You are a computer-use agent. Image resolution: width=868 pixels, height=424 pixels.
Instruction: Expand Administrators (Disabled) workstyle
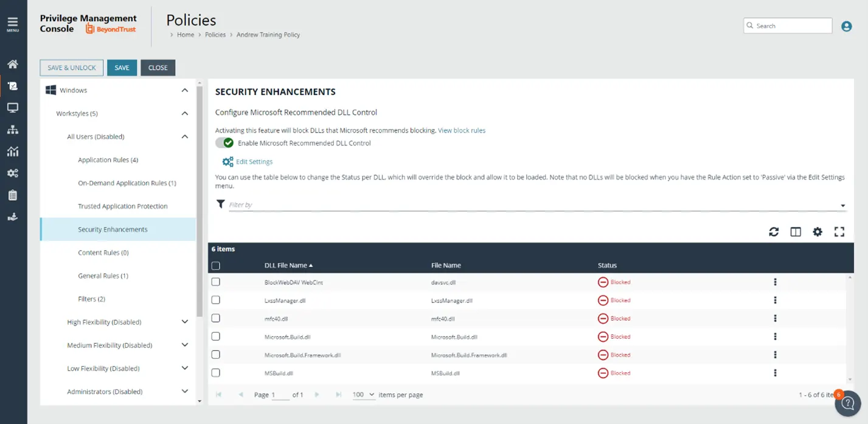[x=185, y=391]
